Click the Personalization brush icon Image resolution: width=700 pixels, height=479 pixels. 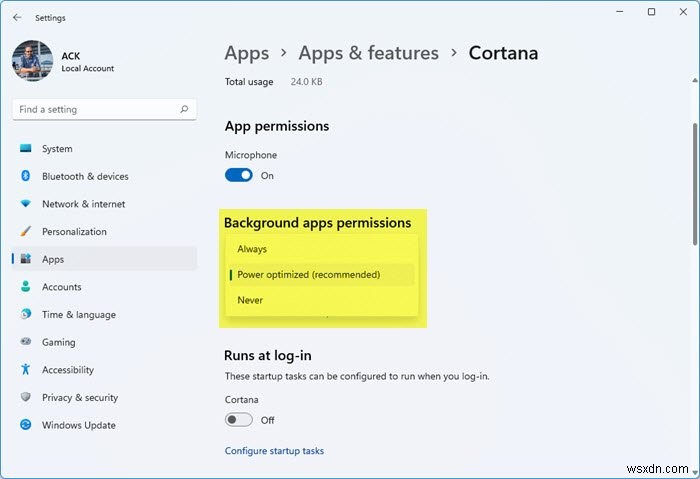pos(26,232)
